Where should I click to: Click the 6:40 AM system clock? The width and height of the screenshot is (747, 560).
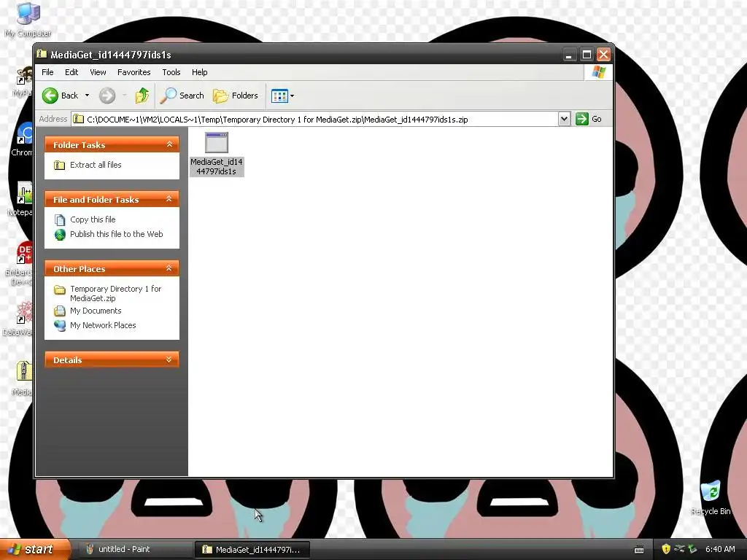coord(720,549)
